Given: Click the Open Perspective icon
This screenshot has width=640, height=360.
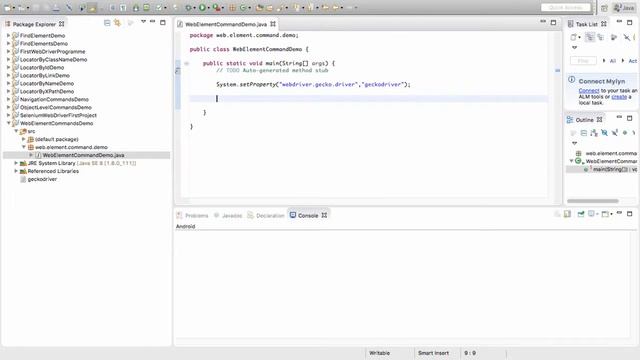Looking at the screenshot, I should [604, 8].
